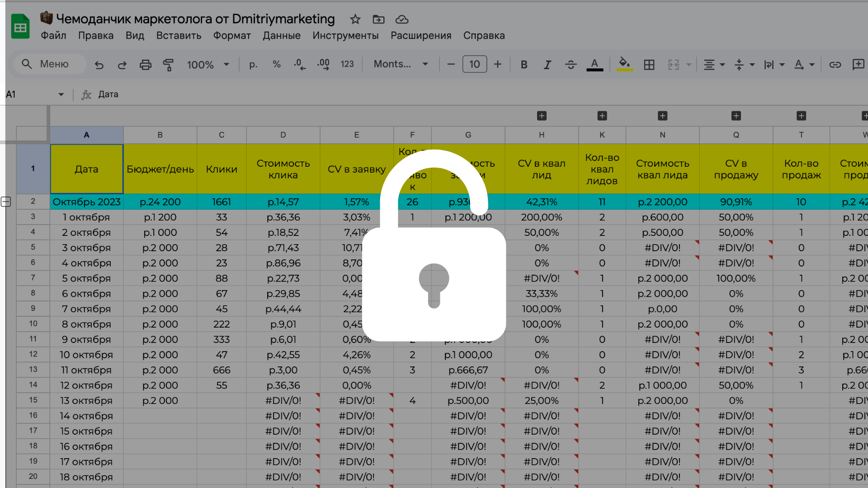Expand the column group after column T

coord(801,116)
